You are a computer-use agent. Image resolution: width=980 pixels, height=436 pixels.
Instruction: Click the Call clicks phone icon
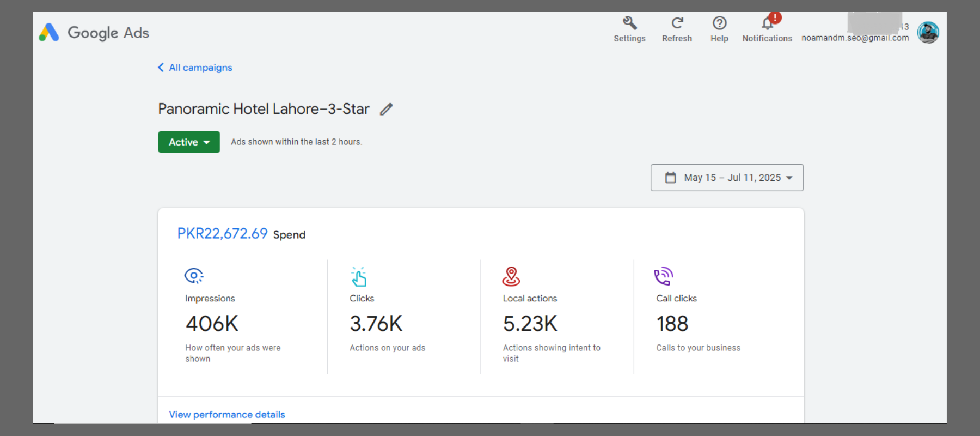pos(664,276)
